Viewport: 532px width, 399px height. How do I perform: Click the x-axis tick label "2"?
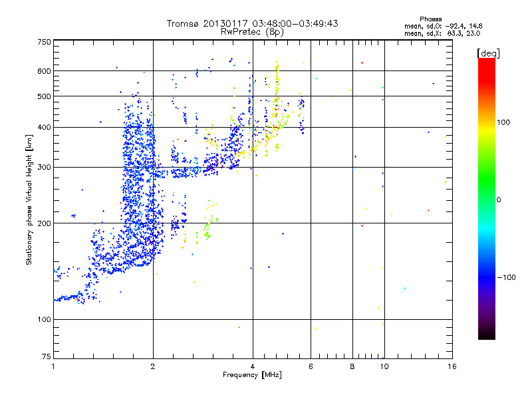coord(153,366)
